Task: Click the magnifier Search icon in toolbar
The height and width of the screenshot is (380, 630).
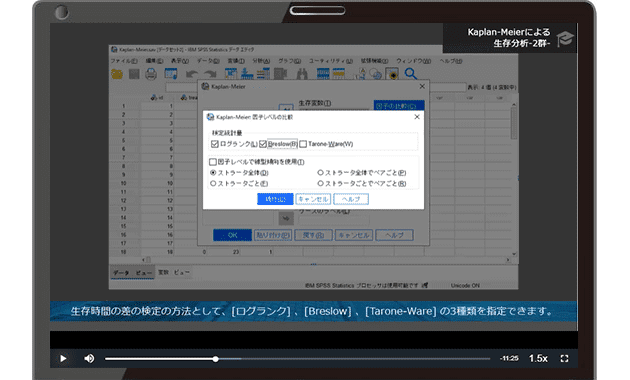Action: 411,74
